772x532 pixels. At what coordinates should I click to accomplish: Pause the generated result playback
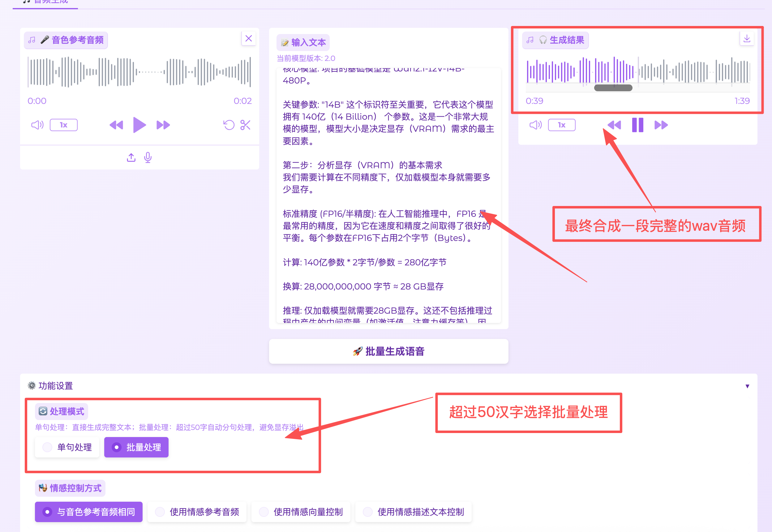click(x=637, y=125)
